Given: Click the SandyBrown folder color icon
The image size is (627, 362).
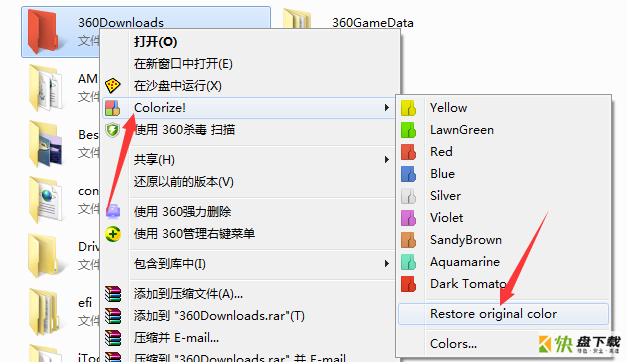Looking at the screenshot, I should click(x=409, y=240).
